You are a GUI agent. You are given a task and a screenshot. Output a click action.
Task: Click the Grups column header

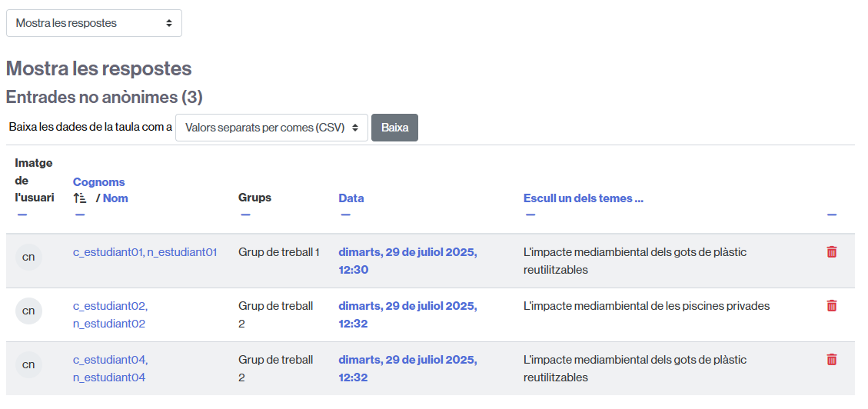coord(255,198)
